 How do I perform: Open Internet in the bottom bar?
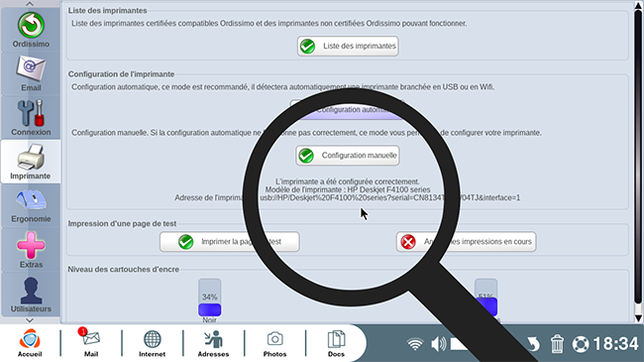[152, 343]
